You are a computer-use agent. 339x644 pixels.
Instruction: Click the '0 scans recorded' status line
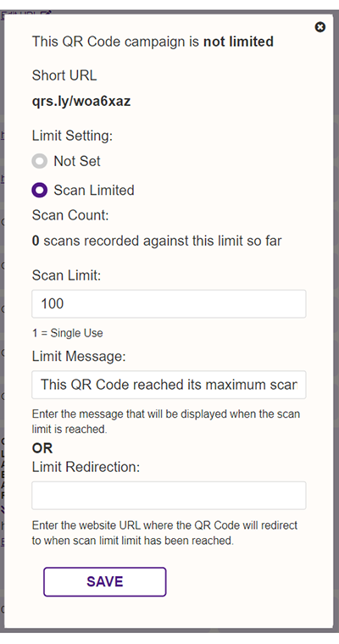(x=157, y=241)
